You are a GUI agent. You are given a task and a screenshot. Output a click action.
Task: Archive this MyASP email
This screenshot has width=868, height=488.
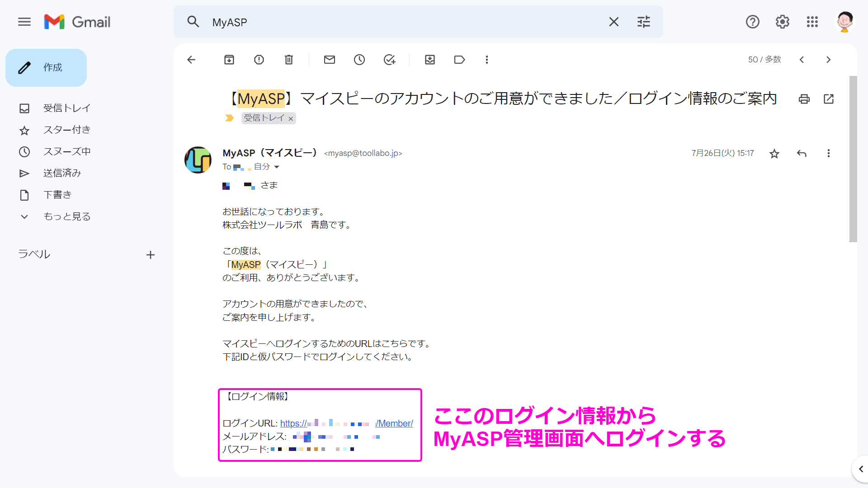[x=229, y=59]
